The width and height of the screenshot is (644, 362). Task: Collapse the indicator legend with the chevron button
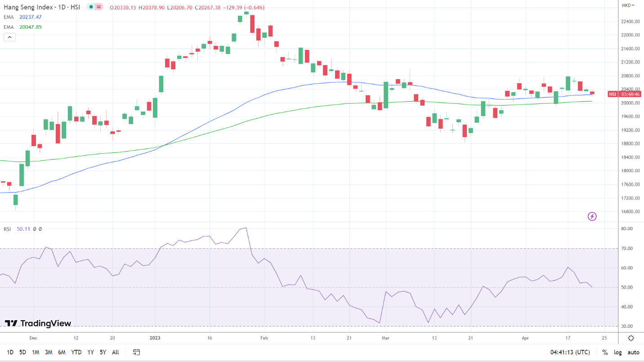coord(9,37)
